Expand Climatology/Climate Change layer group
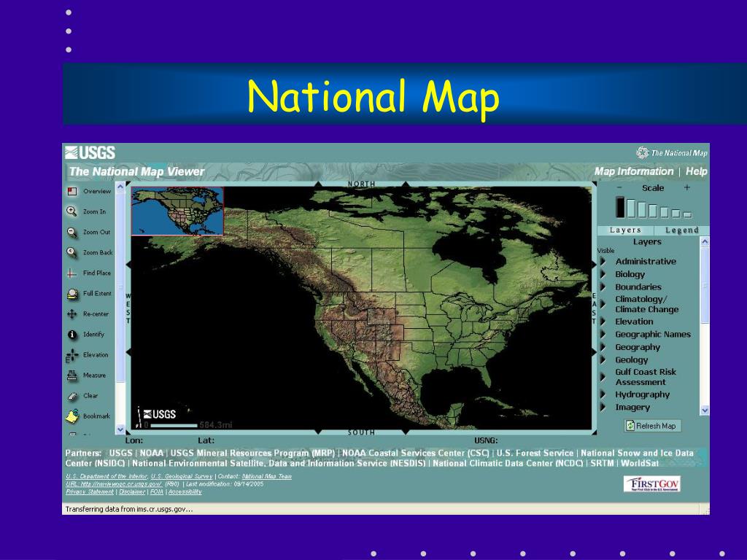 pyautogui.click(x=603, y=304)
